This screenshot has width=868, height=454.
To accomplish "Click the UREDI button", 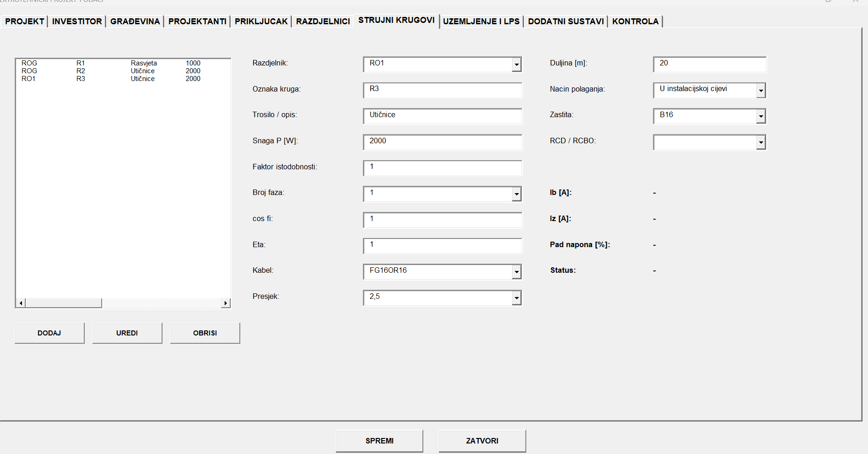I will coord(127,333).
